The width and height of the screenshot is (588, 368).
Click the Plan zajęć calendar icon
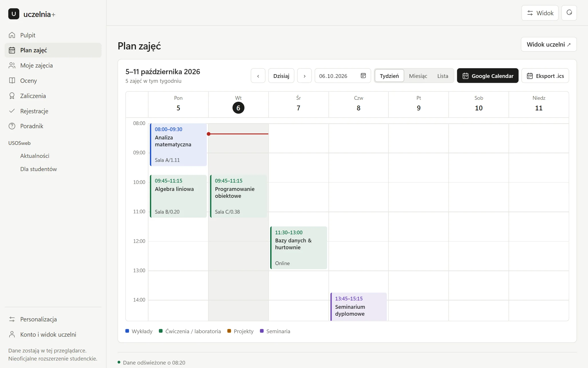pyautogui.click(x=12, y=50)
